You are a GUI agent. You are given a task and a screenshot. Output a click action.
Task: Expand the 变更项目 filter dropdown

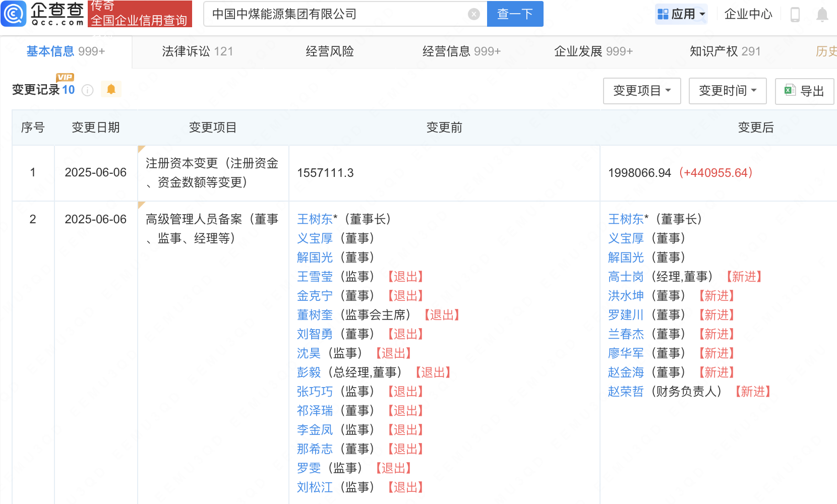point(642,91)
